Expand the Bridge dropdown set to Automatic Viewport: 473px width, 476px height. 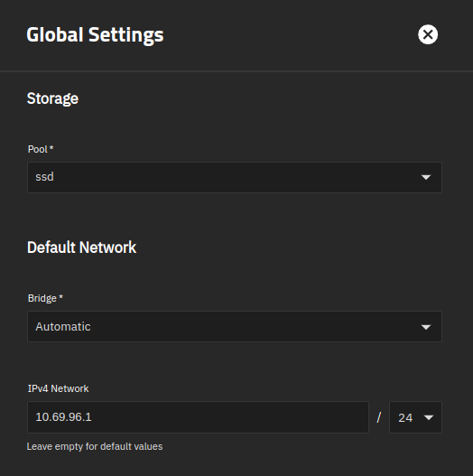[x=235, y=327]
